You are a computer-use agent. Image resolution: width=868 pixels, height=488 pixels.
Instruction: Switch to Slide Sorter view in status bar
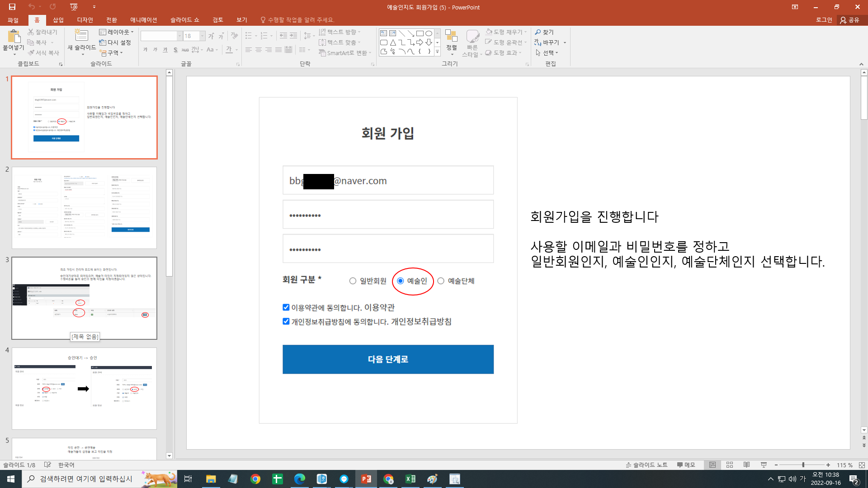point(730,465)
